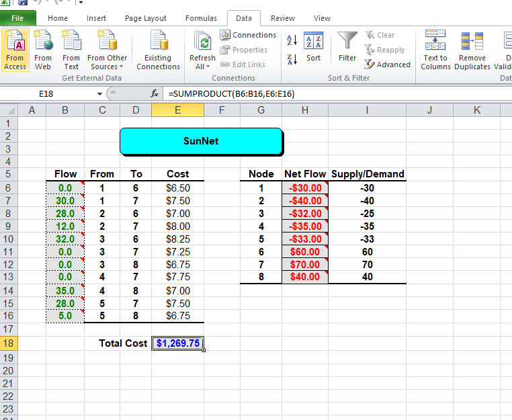The image size is (512, 420).
Task: Select Cost cell $8.25
Action: pyautogui.click(x=177, y=239)
